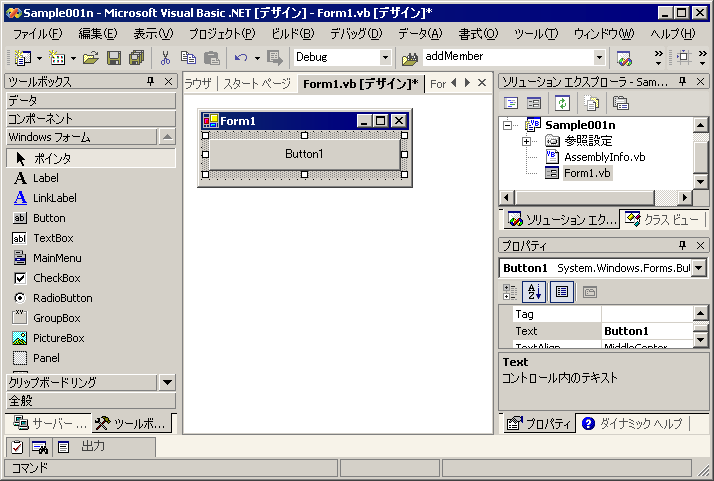Select the Pointer tool in Toolbox
714x481 pixels.
point(91,159)
